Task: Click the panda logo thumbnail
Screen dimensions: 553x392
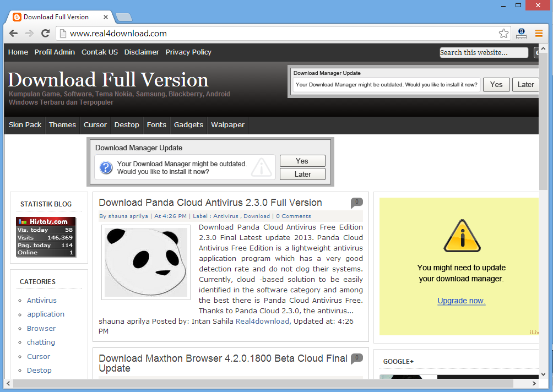Action: click(146, 262)
